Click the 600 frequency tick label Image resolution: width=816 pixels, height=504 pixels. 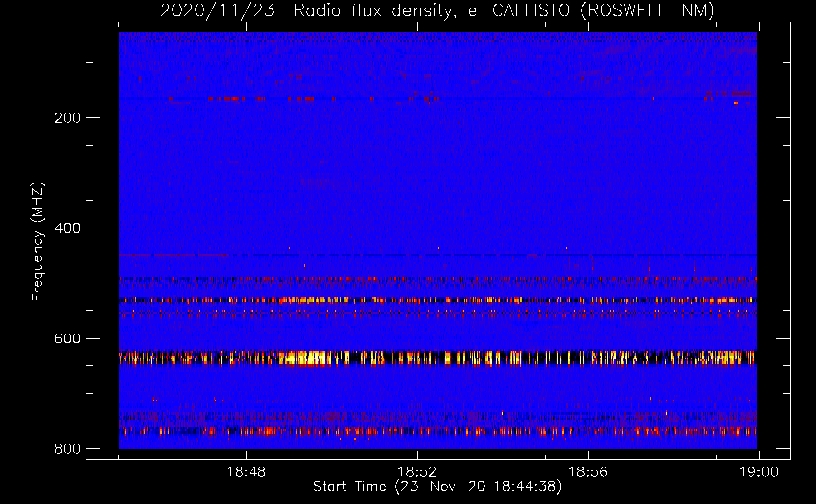coord(68,338)
